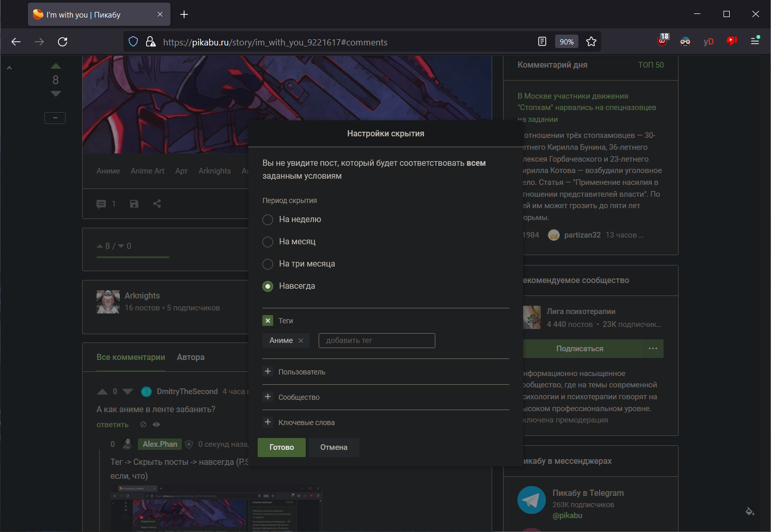This screenshot has height=532, width=771.
Task: Click the paint bucket icon at bottom right
Action: click(750, 511)
